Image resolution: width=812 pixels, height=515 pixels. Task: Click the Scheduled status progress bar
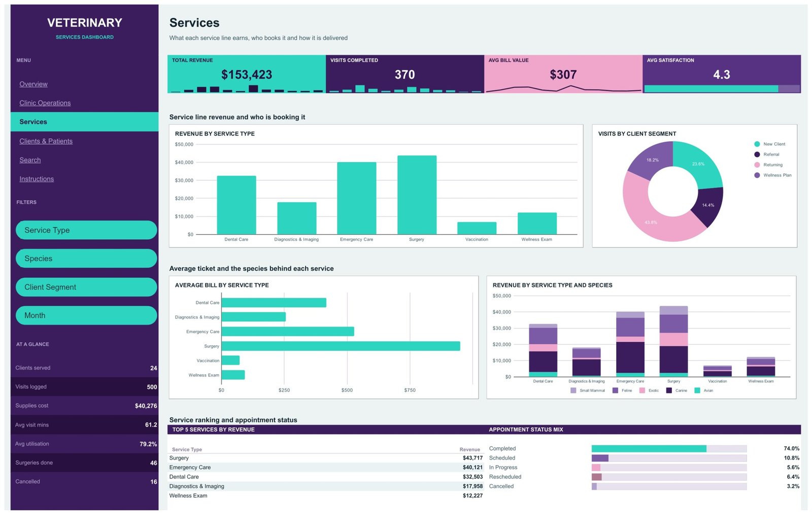click(x=669, y=458)
